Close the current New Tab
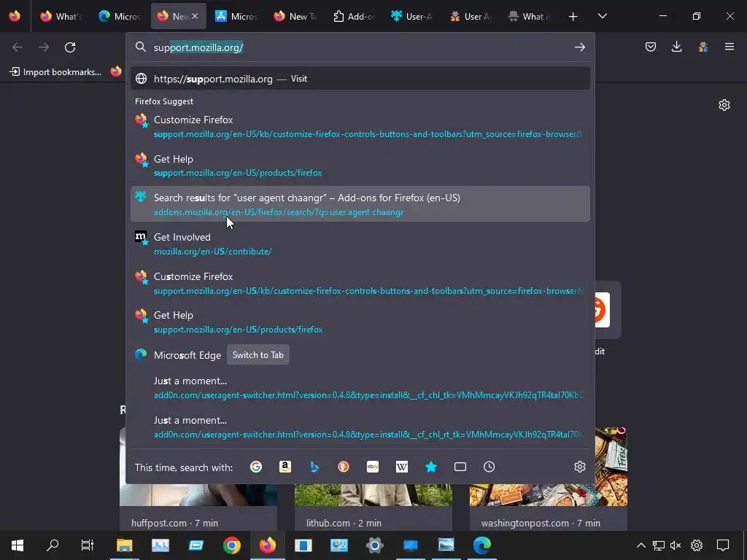747x560 pixels. pyautogui.click(x=195, y=16)
